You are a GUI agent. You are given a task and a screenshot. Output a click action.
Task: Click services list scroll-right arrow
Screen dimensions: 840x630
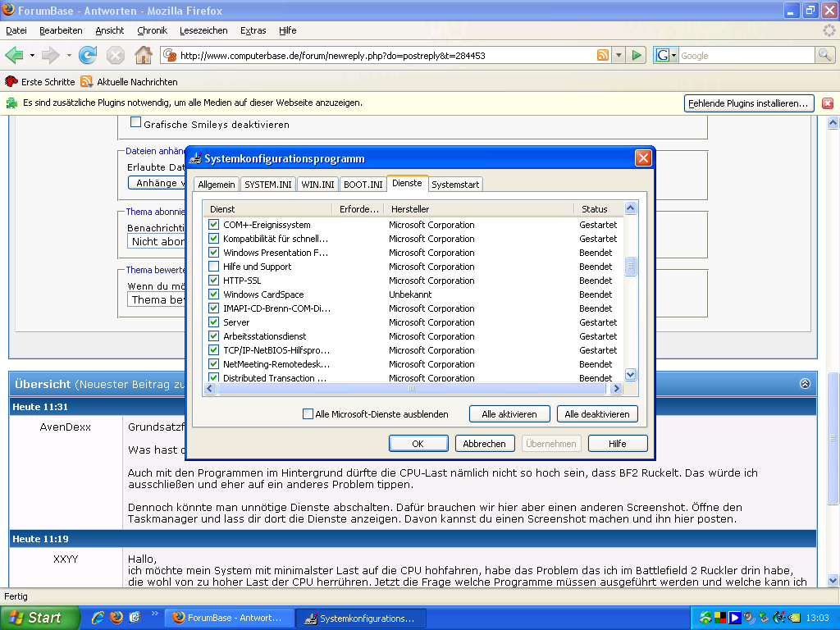[x=616, y=388]
